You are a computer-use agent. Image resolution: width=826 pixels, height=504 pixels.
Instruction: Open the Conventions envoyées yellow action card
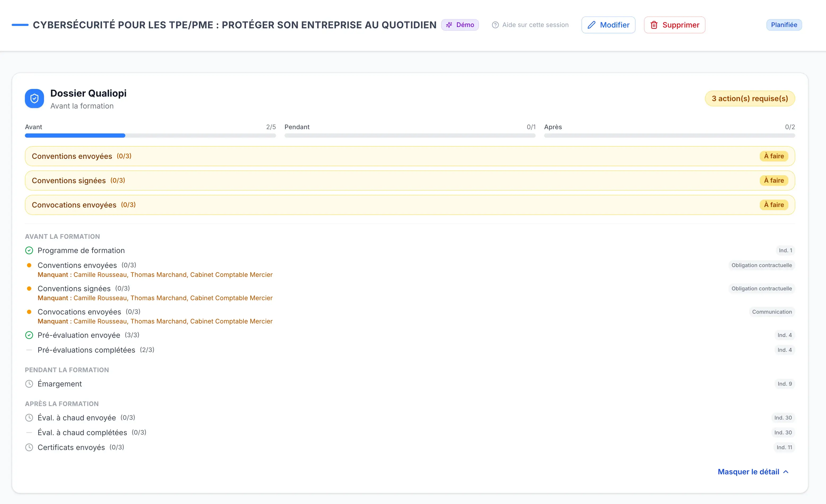[410, 156]
